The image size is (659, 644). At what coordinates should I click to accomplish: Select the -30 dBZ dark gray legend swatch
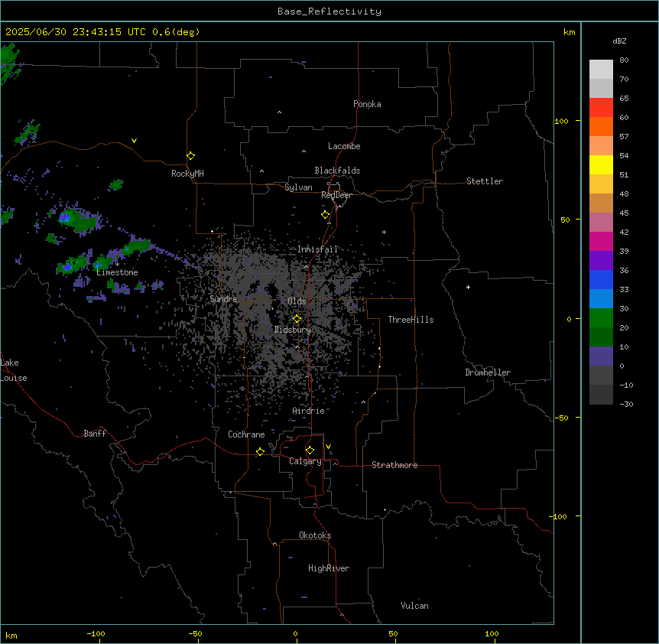[x=601, y=395]
